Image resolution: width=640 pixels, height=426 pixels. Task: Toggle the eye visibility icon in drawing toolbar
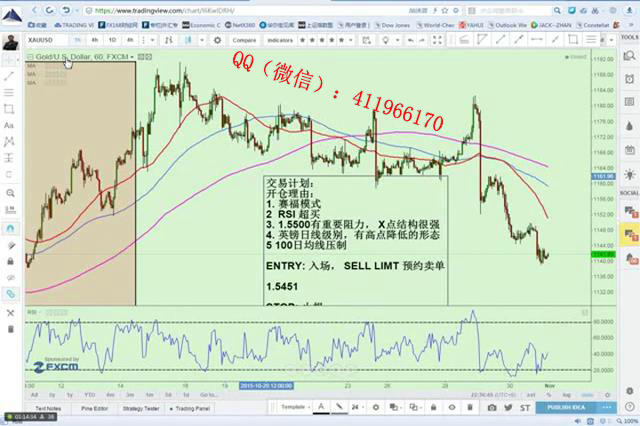pyautogui.click(x=452, y=407)
